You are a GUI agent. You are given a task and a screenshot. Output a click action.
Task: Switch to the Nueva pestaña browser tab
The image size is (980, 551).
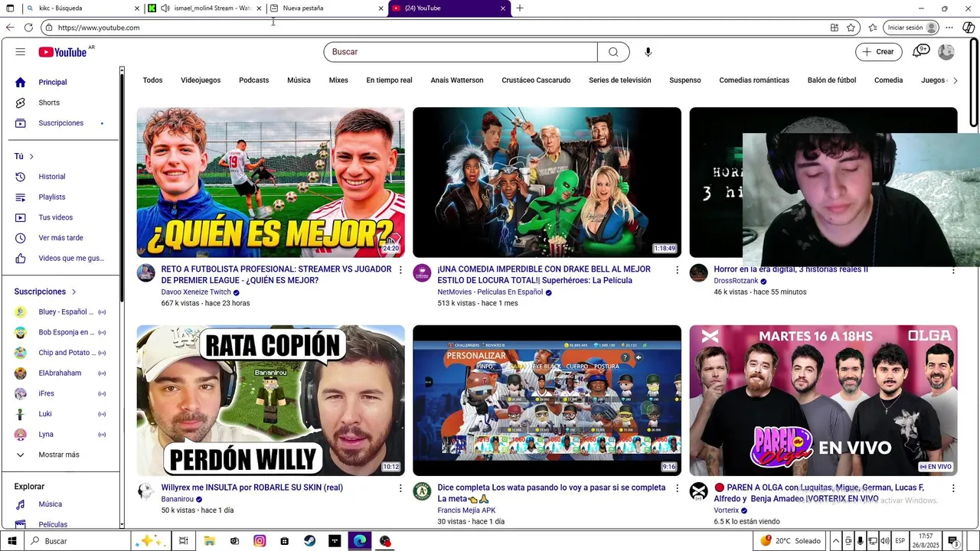coord(325,8)
